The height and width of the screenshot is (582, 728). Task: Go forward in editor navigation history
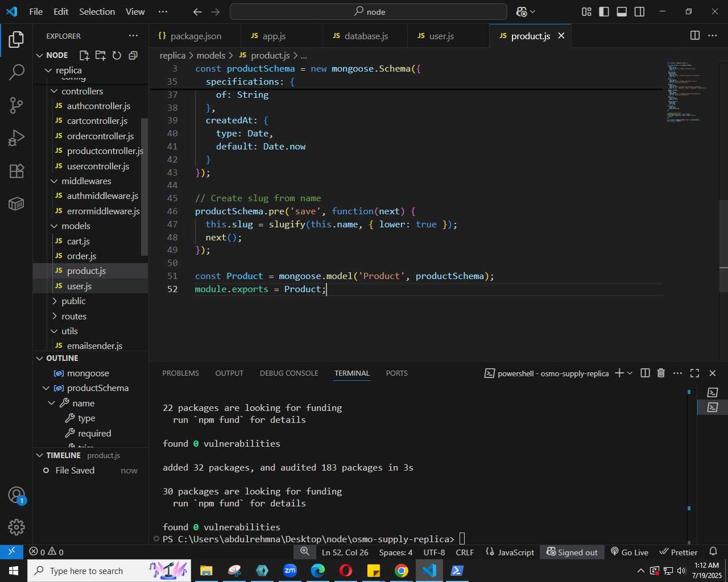point(215,11)
